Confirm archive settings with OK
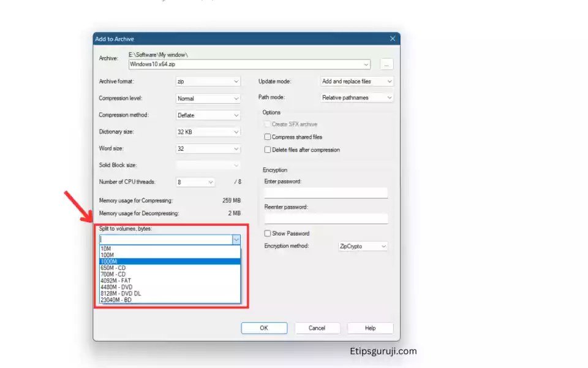This screenshot has height=368, width=588. coord(264,328)
